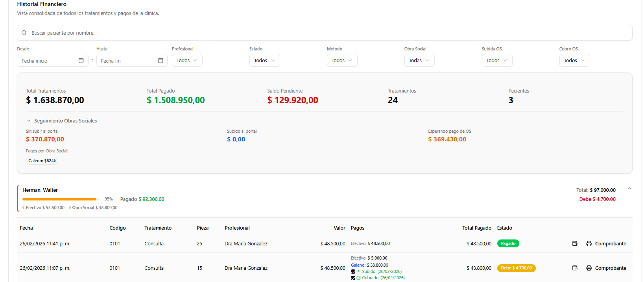Click printer icon in the Debe $ 4.700,00 row
The height and width of the screenshot is (282, 644).
pos(589,268)
